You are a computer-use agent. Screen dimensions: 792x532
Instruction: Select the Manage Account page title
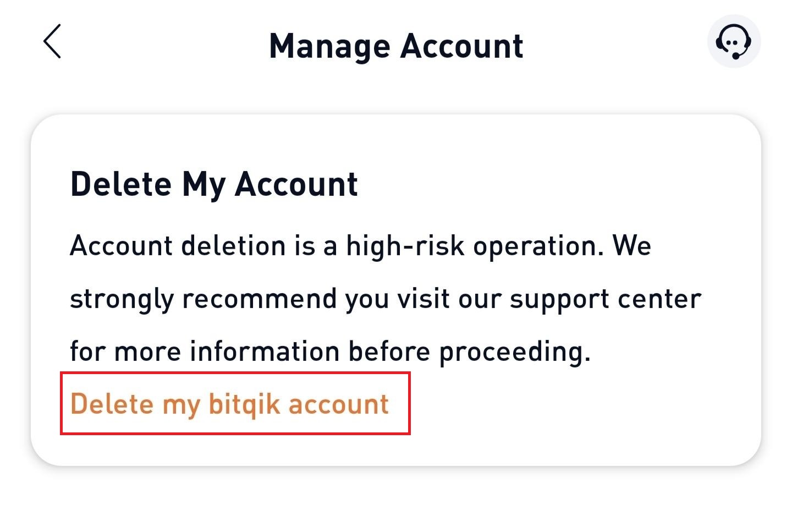pyautogui.click(x=396, y=46)
